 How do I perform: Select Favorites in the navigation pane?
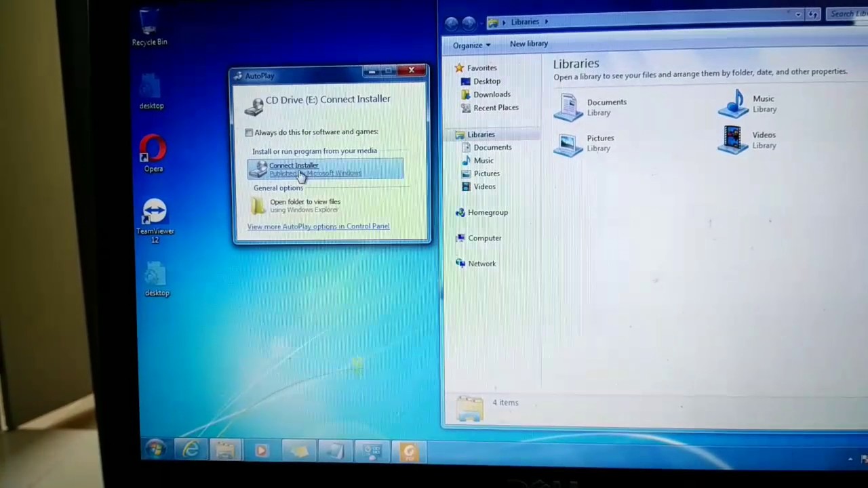point(481,68)
